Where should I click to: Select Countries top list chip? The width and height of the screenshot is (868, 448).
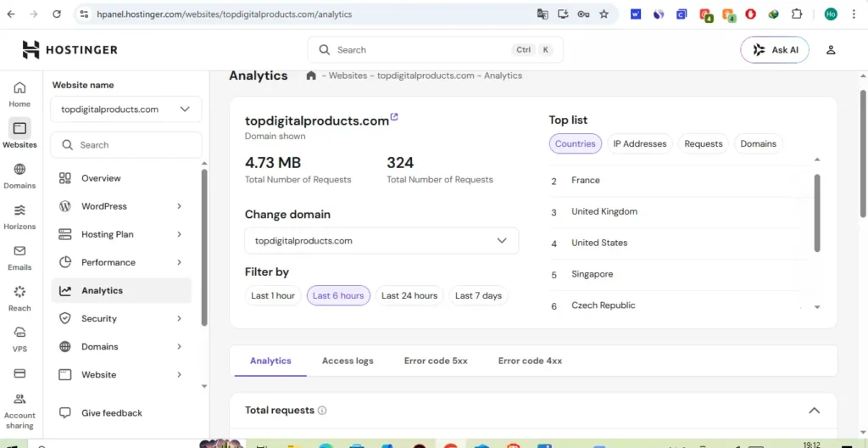tap(576, 143)
